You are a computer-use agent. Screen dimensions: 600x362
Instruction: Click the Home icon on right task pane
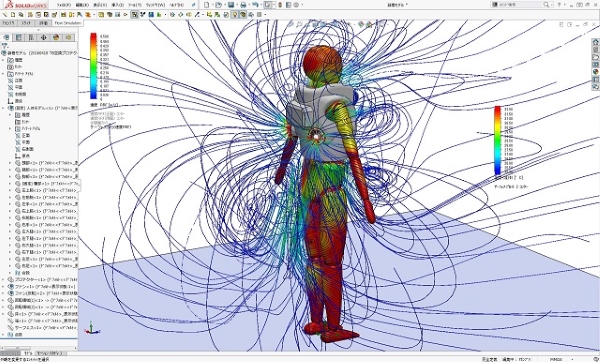tap(595, 42)
